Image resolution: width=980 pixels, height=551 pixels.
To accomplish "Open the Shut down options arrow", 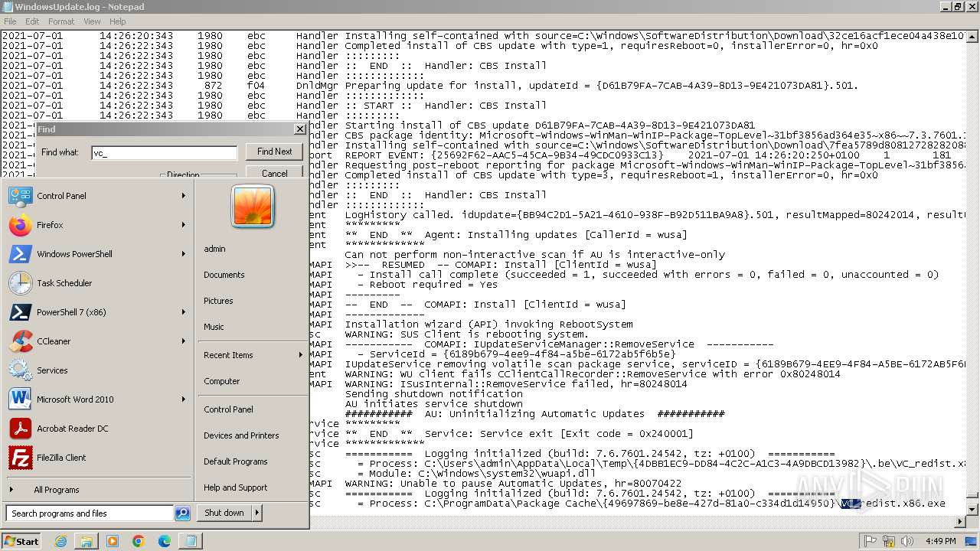I will tap(256, 513).
